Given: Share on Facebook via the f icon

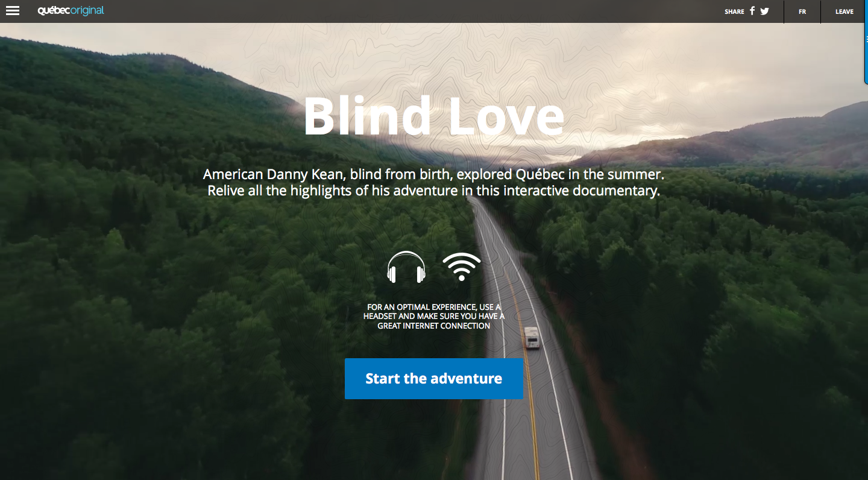Looking at the screenshot, I should 752,11.
